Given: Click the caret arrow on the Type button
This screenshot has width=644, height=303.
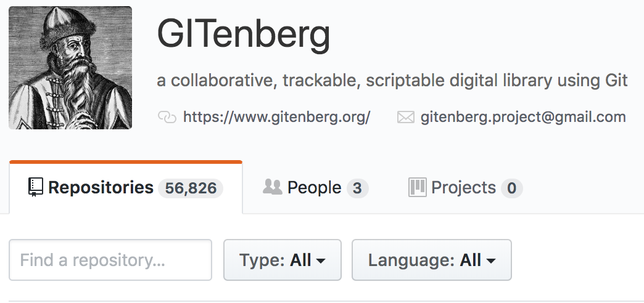Looking at the screenshot, I should coord(321,261).
